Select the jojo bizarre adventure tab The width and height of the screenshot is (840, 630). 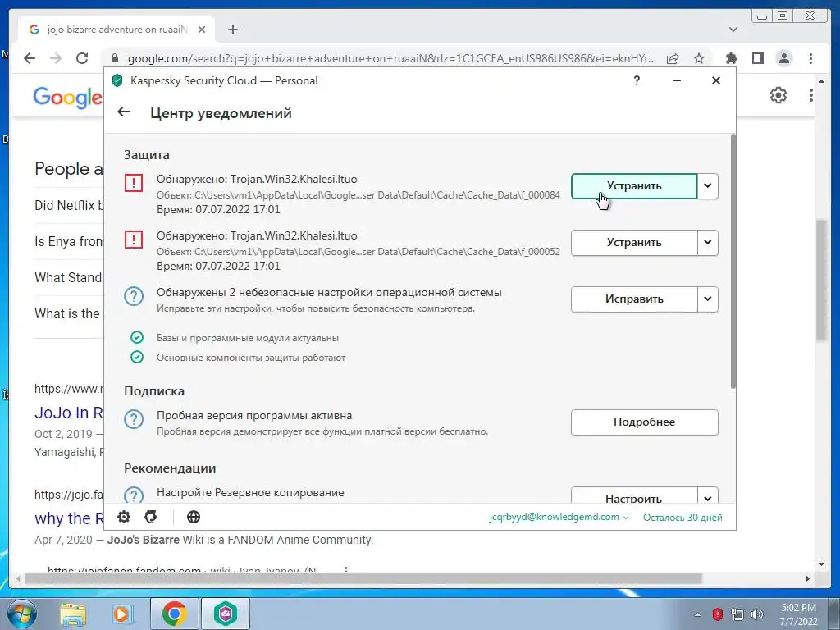pos(116,30)
